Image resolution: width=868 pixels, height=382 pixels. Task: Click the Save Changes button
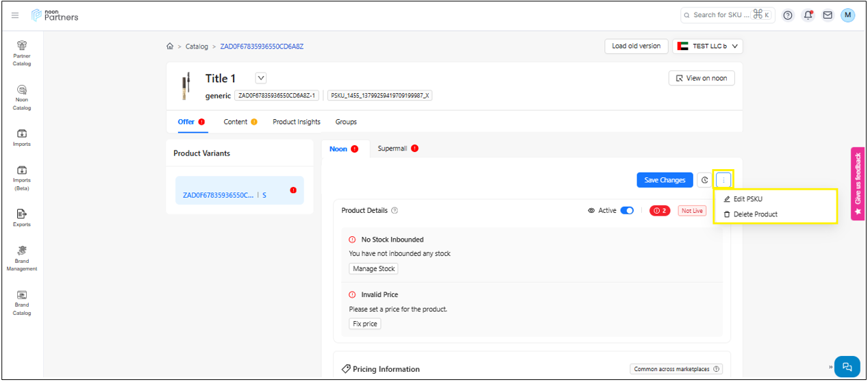click(665, 180)
